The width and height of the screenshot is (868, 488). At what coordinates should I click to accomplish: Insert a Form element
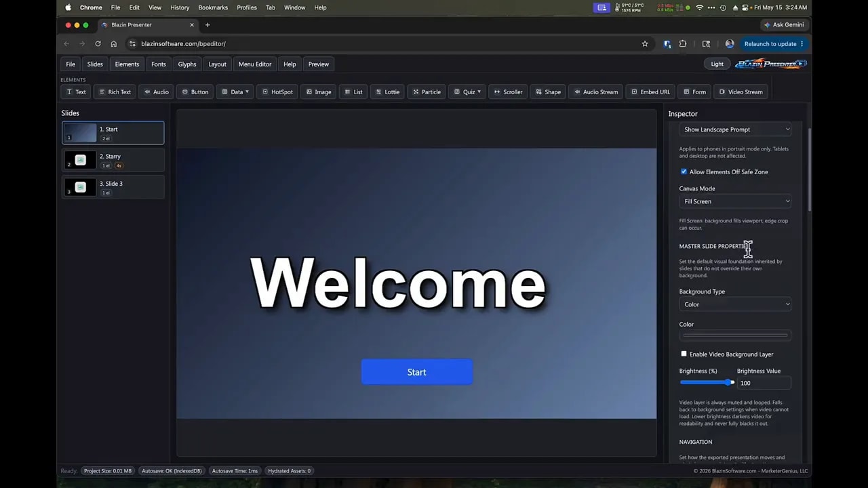[694, 92]
